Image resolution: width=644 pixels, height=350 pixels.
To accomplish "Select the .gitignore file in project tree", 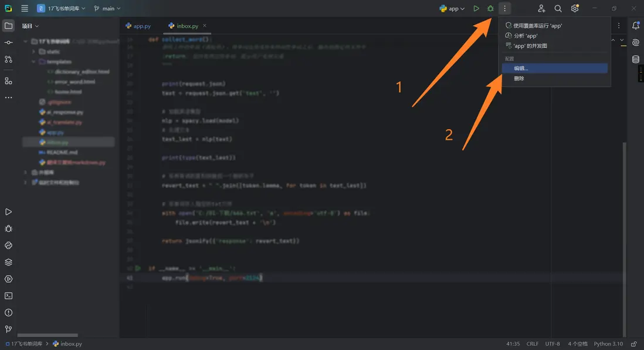I will [55, 102].
